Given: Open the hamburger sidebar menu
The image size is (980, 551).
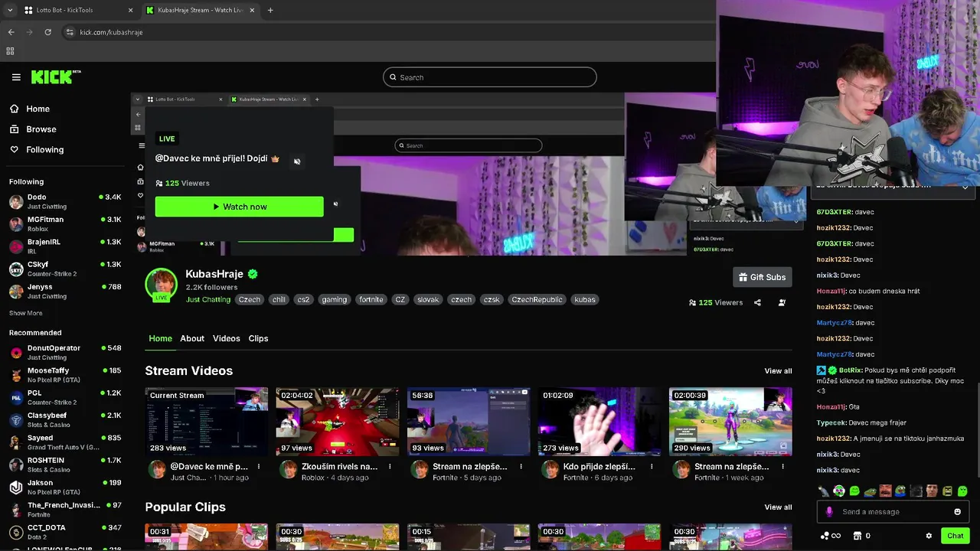Looking at the screenshot, I should pos(16,77).
